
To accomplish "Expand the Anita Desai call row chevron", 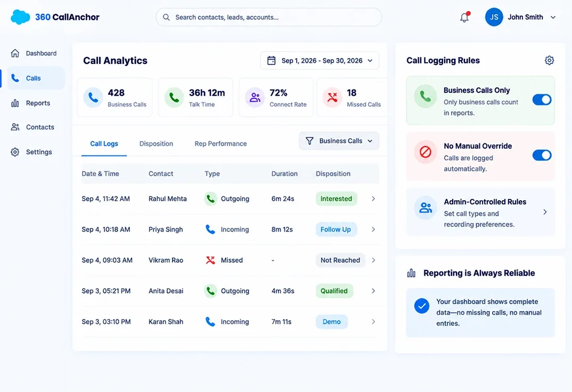I will pos(373,291).
